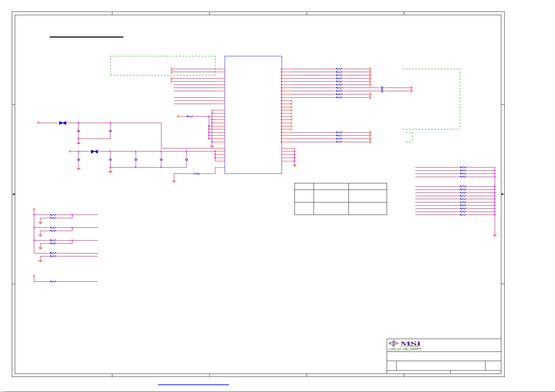Image resolution: width=555 pixels, height=392 pixels.
Task: Click the ground symbol beside the IC's lower right pins
Action: click(295, 165)
